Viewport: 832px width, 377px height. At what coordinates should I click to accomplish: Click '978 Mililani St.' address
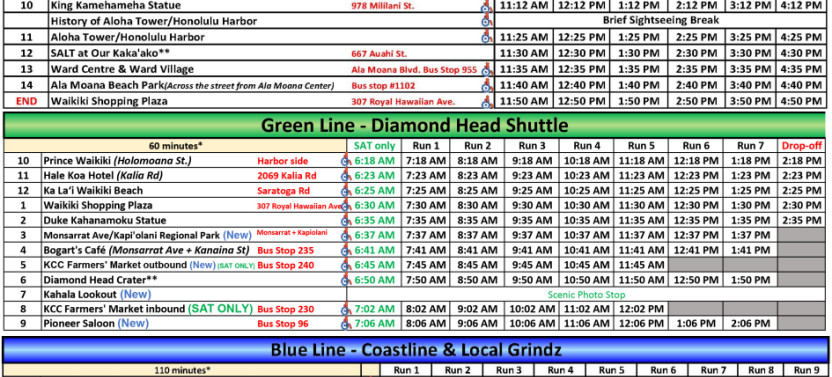pos(383,6)
